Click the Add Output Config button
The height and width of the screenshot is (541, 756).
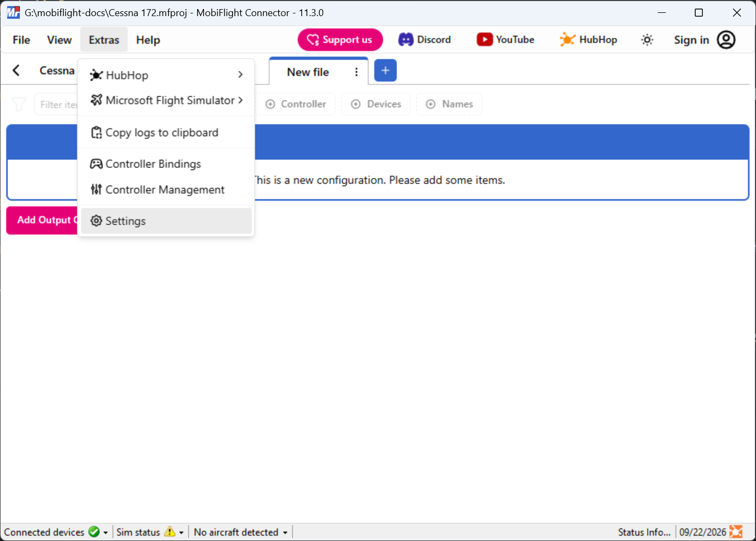click(x=42, y=220)
